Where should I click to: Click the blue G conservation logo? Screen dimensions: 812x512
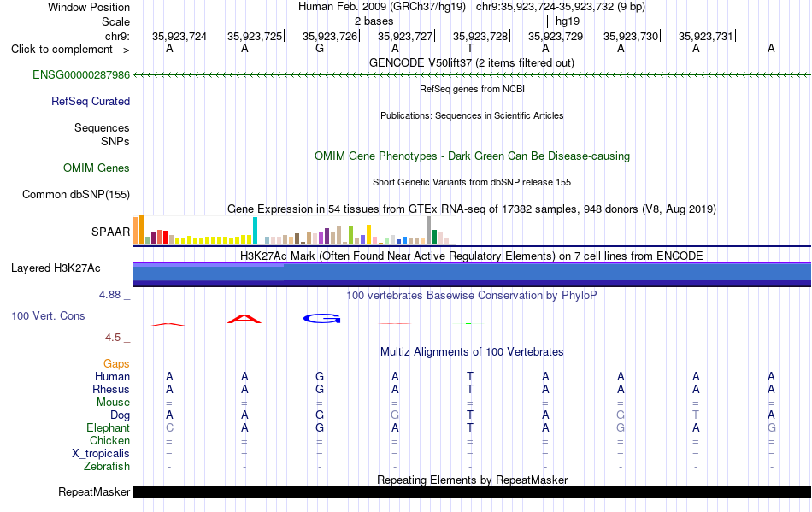click(321, 318)
